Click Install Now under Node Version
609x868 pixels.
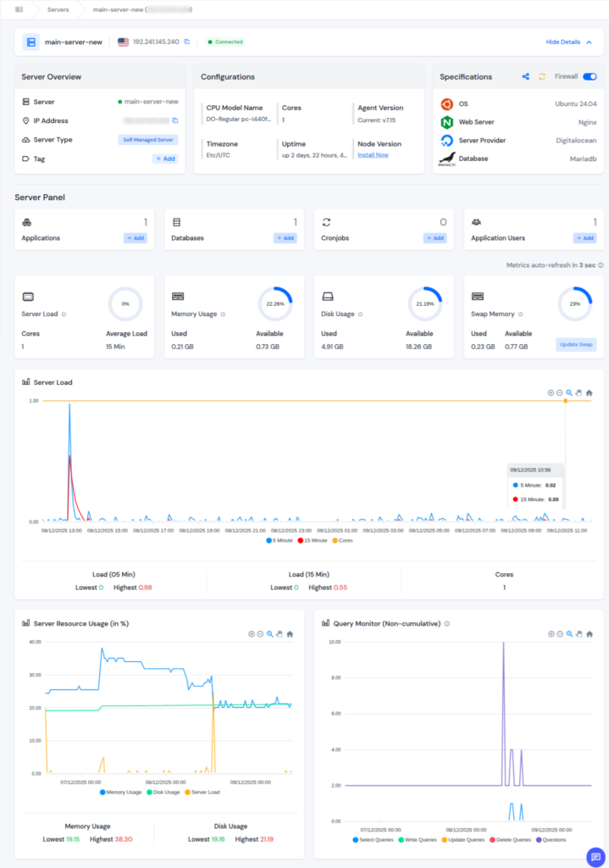tap(373, 155)
